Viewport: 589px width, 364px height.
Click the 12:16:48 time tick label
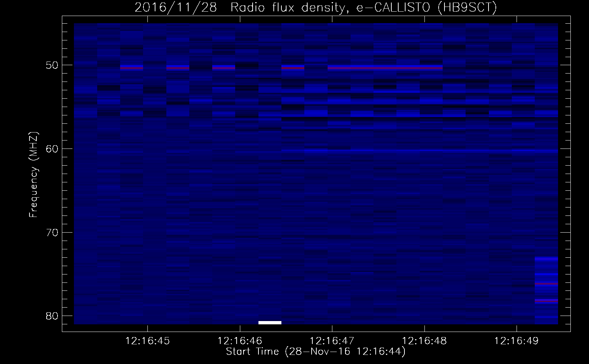[x=424, y=341]
